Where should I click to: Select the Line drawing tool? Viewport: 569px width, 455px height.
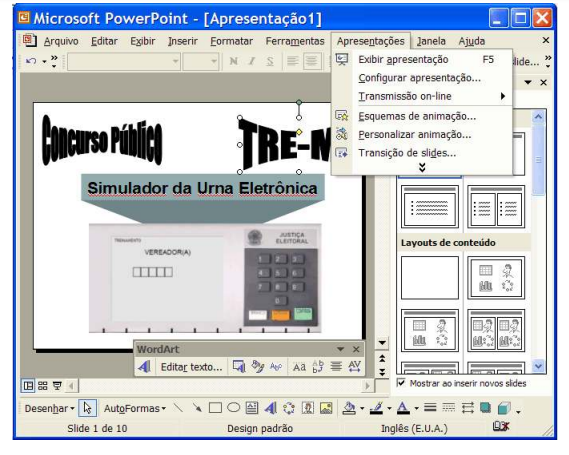178,408
